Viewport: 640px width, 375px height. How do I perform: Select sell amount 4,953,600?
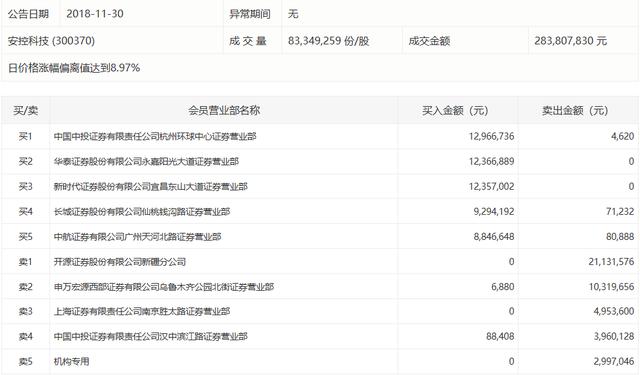(x=614, y=312)
